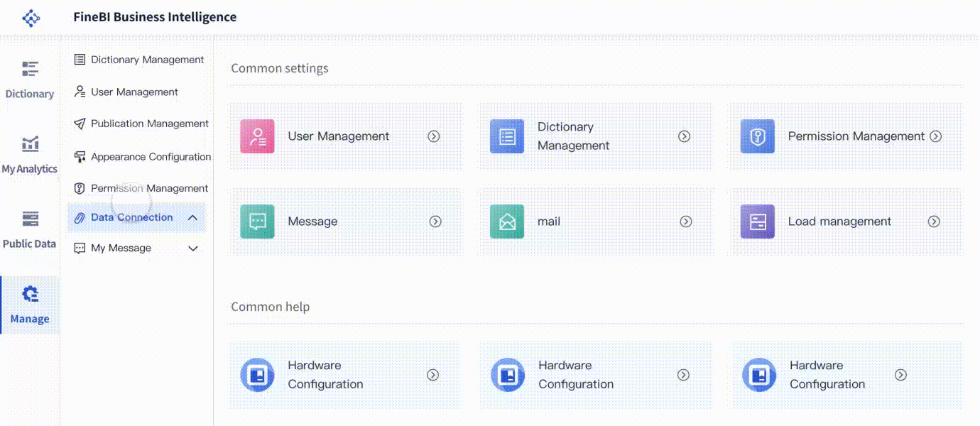Open third Hardware Configuration help title
This screenshot has width=980, height=426.
pos(827,375)
